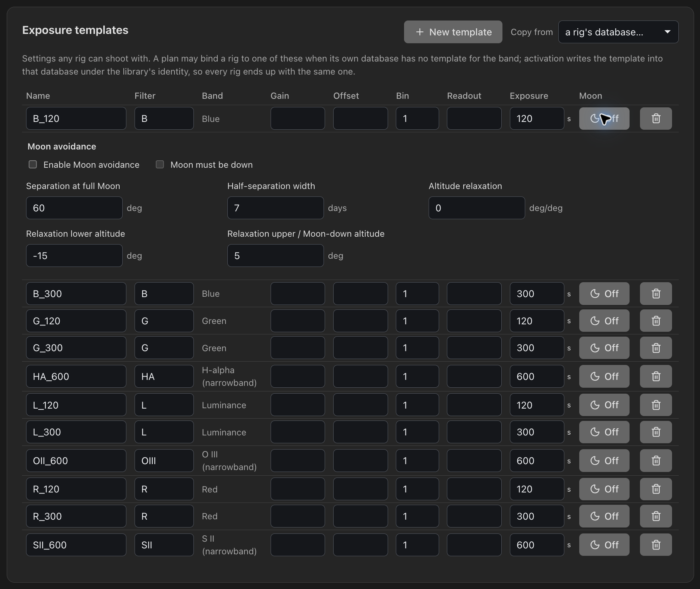Screen dimensions: 700x589
Task: Delete the R_120 template
Action: point(656,489)
